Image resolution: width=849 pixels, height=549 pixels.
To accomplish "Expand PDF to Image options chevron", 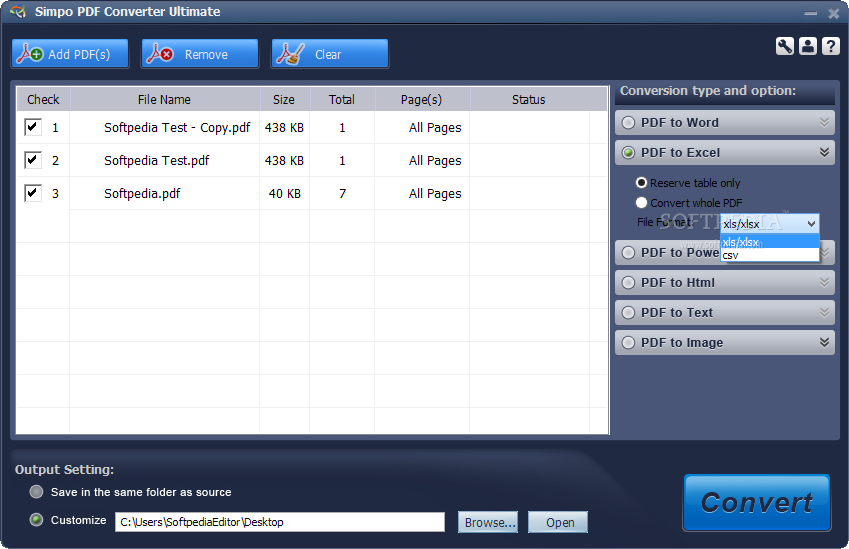I will point(824,342).
